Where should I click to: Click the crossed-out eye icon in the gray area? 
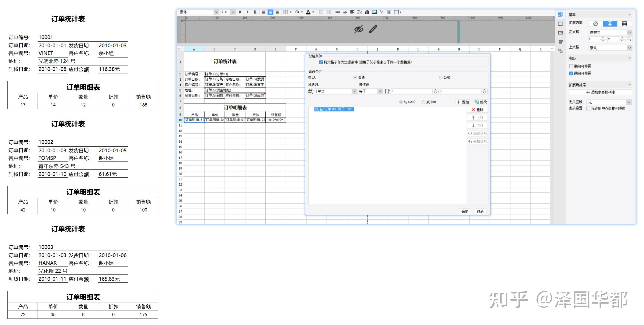(358, 29)
